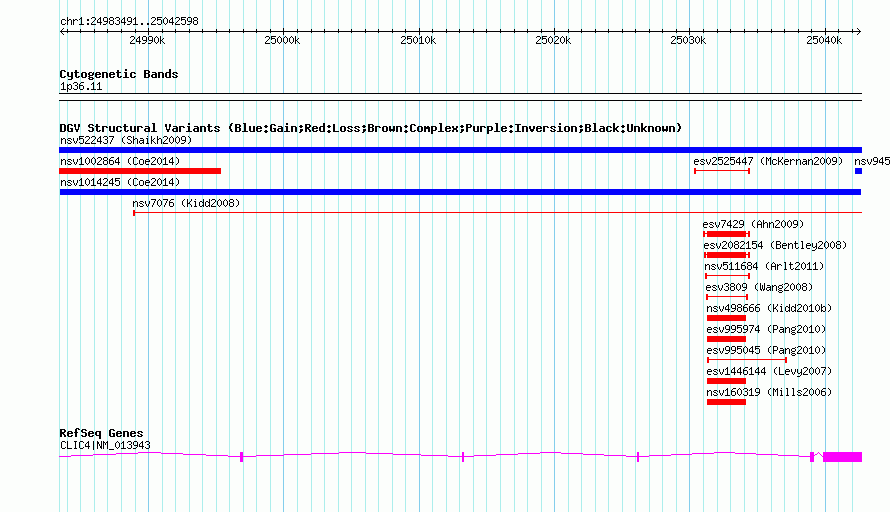Click the chr1:24983491..25042598 coordinate label
Image resolution: width=890 pixels, height=512 pixels.
(x=129, y=21)
